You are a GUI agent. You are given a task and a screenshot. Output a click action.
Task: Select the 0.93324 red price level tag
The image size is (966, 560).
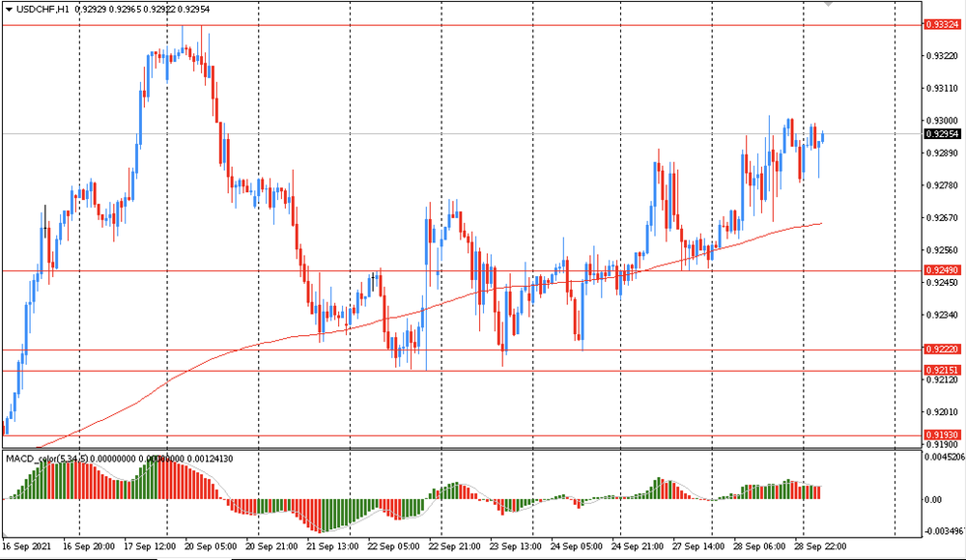click(x=942, y=24)
